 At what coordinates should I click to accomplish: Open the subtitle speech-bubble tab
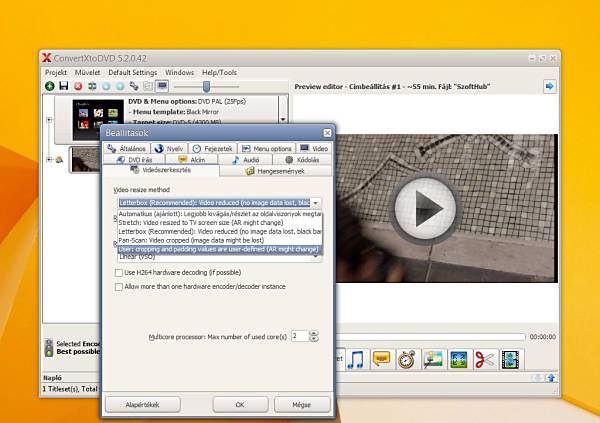click(381, 359)
